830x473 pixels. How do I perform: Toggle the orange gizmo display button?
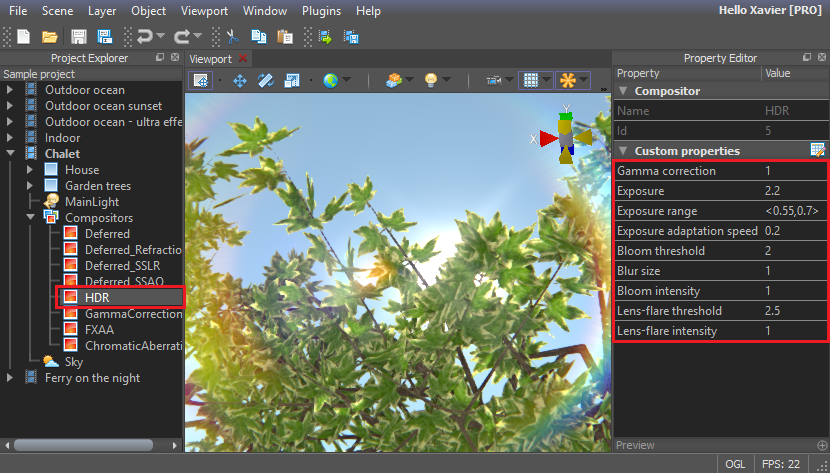coord(567,80)
